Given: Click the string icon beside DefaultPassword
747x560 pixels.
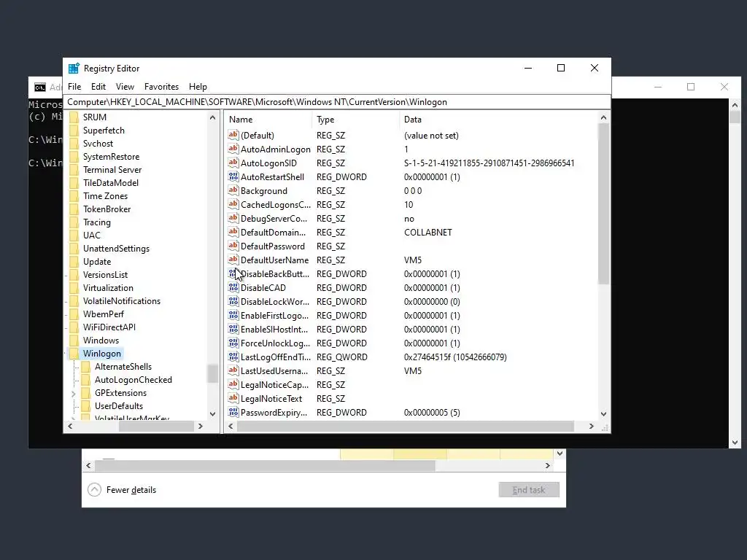Looking at the screenshot, I should point(233,246).
